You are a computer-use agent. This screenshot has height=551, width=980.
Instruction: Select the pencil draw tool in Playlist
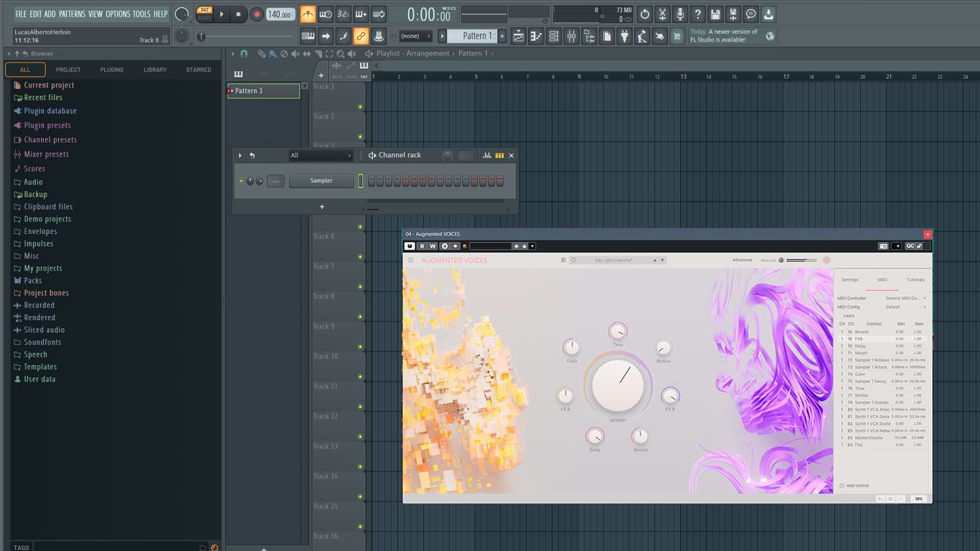click(x=262, y=54)
